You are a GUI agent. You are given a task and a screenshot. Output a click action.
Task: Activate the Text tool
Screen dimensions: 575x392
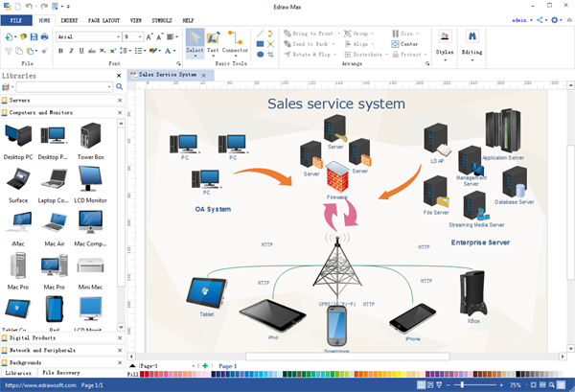tap(213, 43)
